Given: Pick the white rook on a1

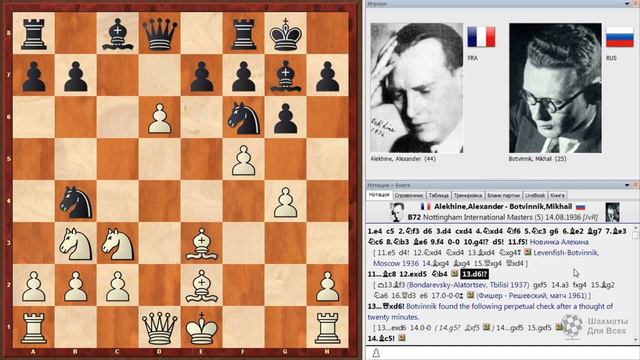Looking at the screenshot, I should pyautogui.click(x=33, y=328).
